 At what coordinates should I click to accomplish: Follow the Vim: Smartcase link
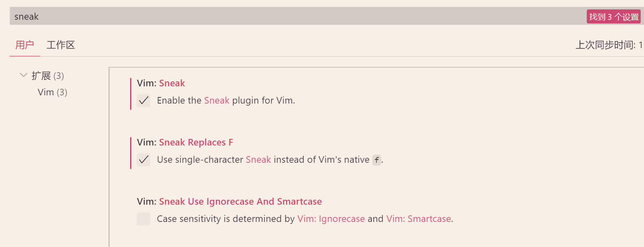(x=418, y=219)
